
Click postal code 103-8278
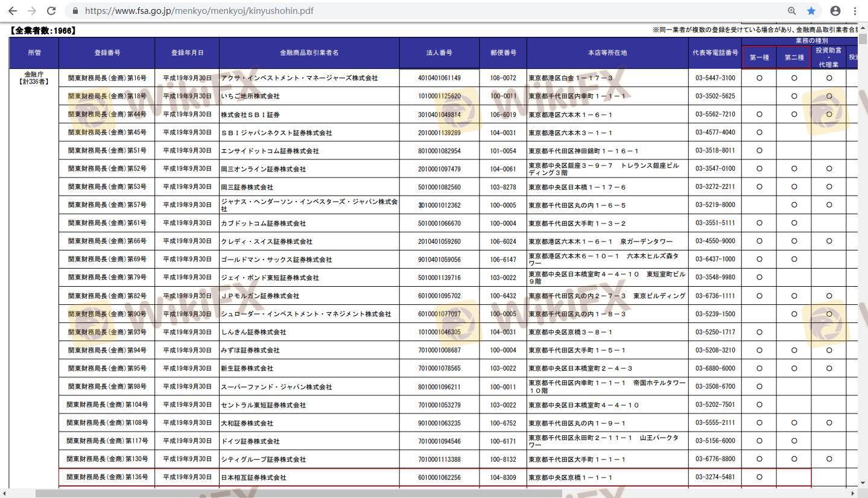503,187
